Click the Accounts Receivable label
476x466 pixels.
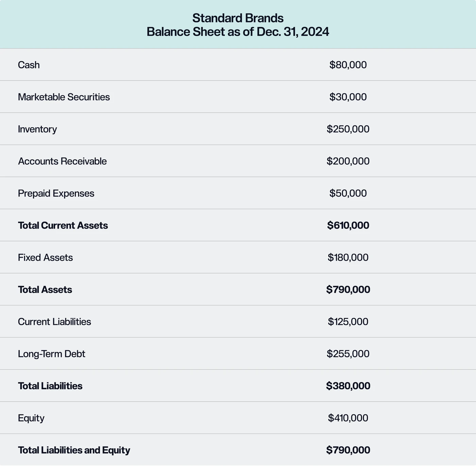click(62, 161)
